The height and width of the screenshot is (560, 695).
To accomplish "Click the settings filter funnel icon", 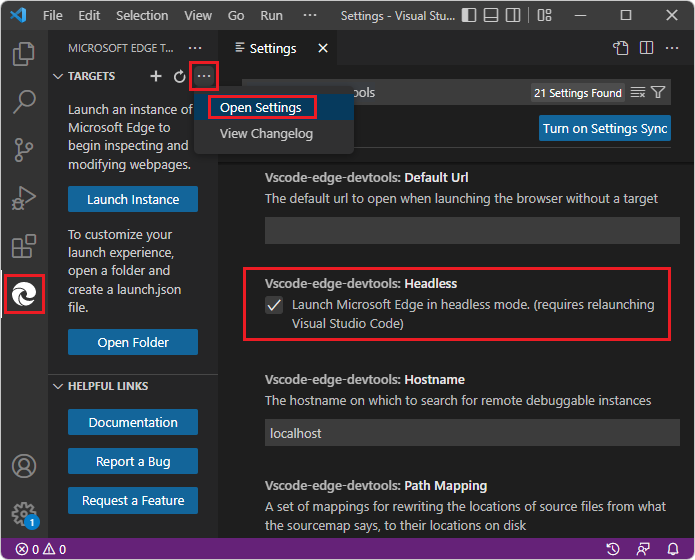I will 658,93.
